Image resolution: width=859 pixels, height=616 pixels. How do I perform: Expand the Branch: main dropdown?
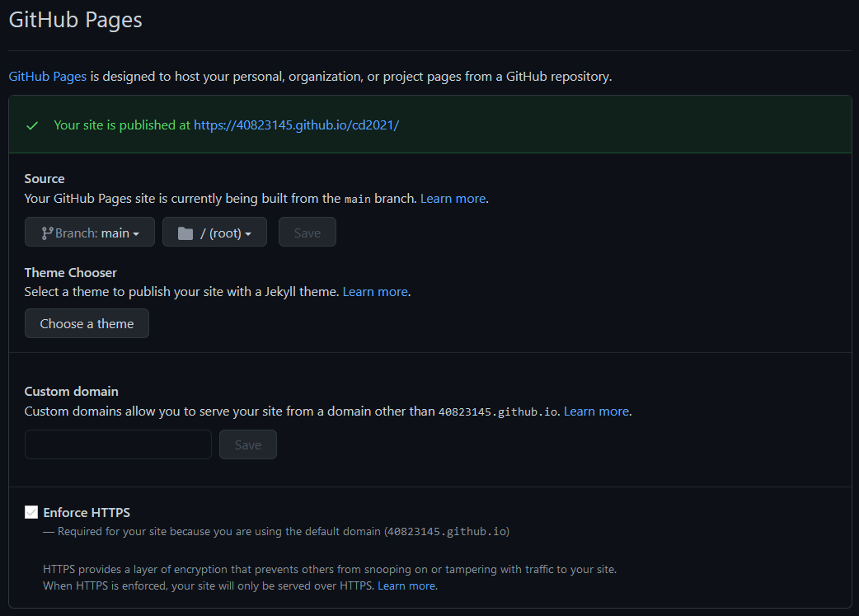(90, 232)
